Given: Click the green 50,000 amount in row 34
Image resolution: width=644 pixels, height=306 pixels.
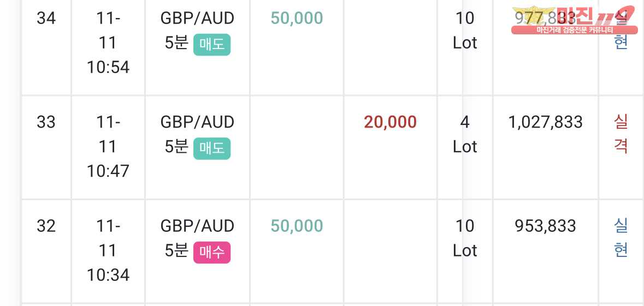Looking at the screenshot, I should coord(297,19).
